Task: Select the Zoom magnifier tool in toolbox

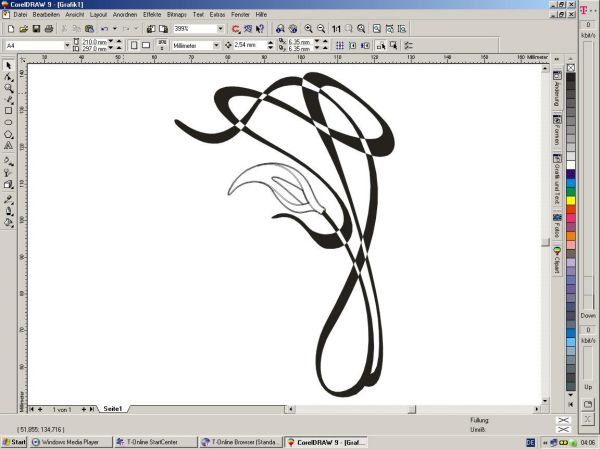Action: (x=8, y=88)
